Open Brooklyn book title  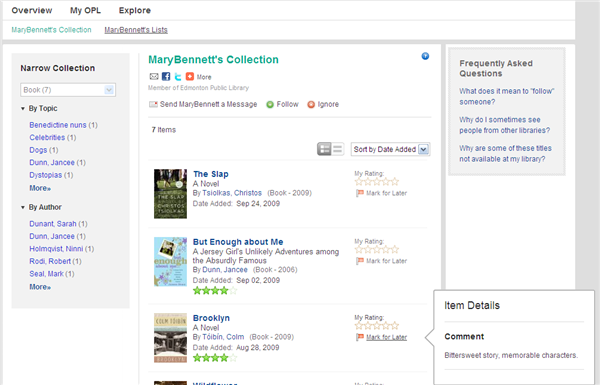tap(211, 318)
